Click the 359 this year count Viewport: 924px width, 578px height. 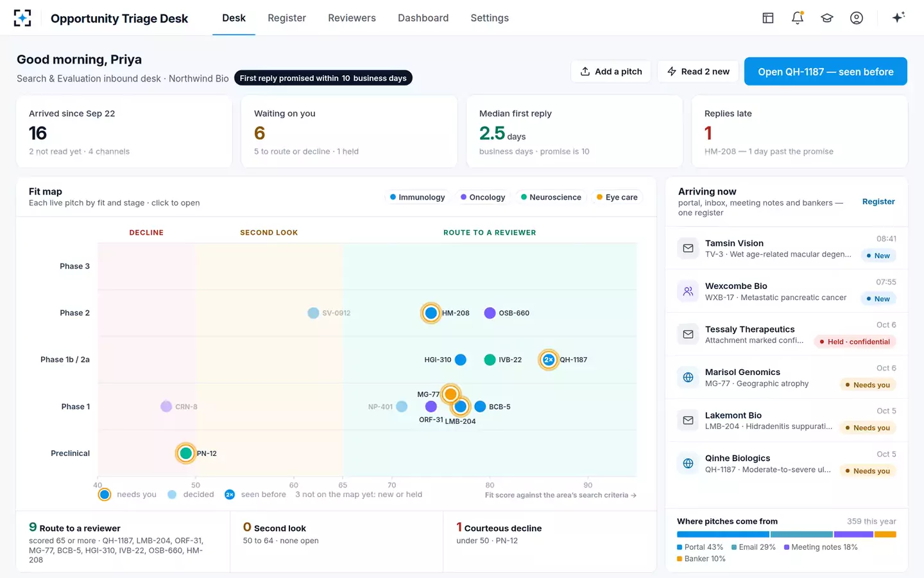(x=871, y=521)
